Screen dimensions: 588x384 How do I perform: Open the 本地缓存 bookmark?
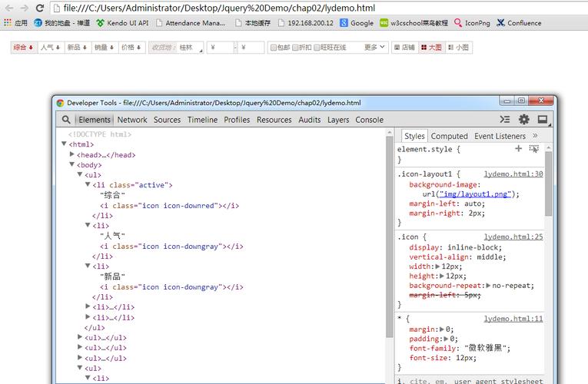point(253,23)
